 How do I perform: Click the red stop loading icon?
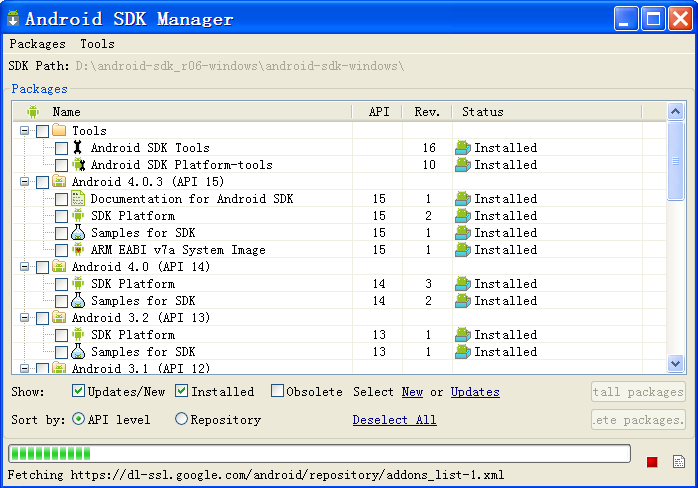[x=652, y=461]
